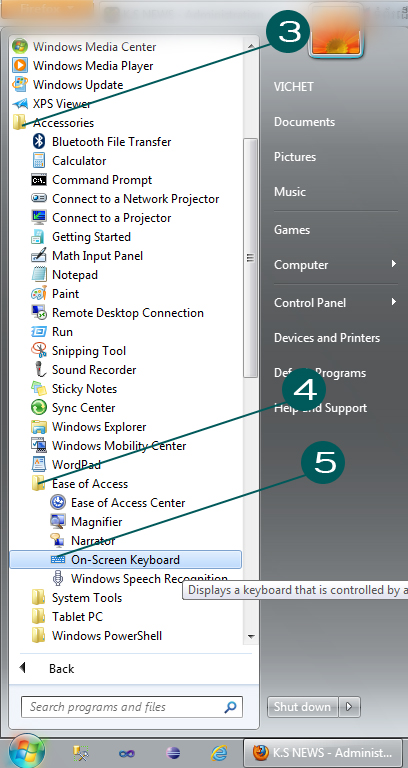Open Windows Media Center icon

pyautogui.click(x=20, y=47)
